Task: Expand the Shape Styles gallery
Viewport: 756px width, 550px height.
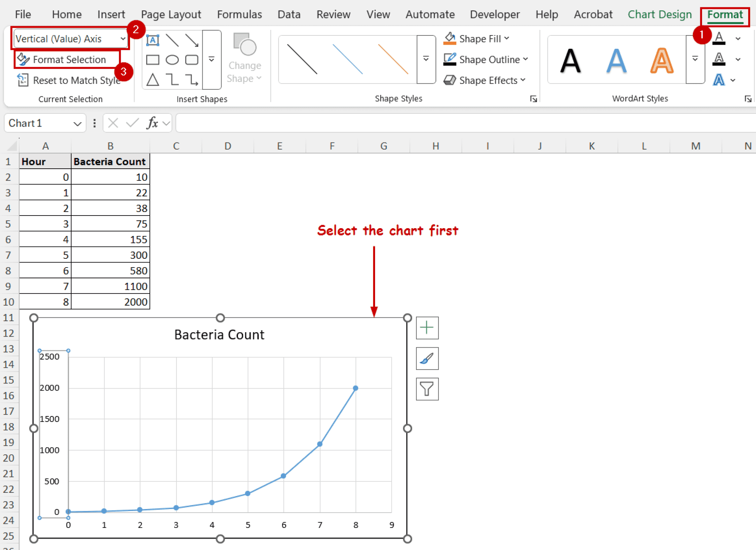Action: (x=426, y=59)
